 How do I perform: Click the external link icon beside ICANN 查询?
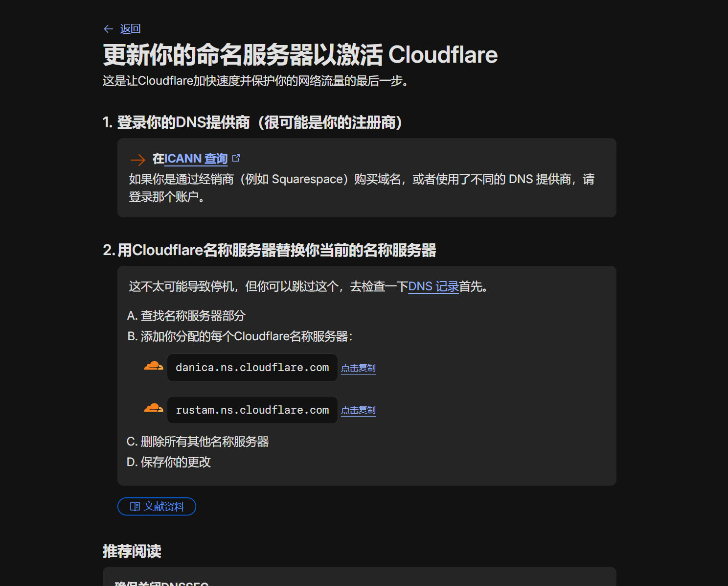[236, 158]
